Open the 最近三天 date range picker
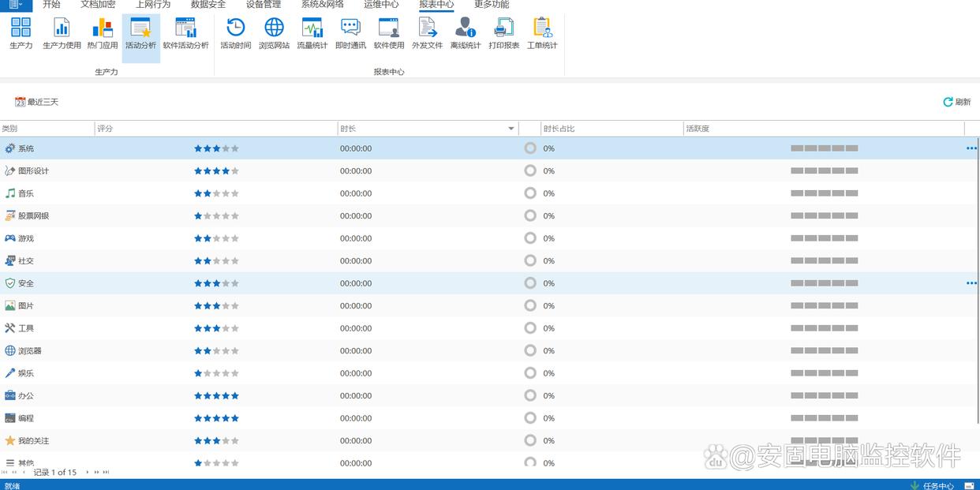The width and height of the screenshot is (980, 490). (x=37, y=102)
